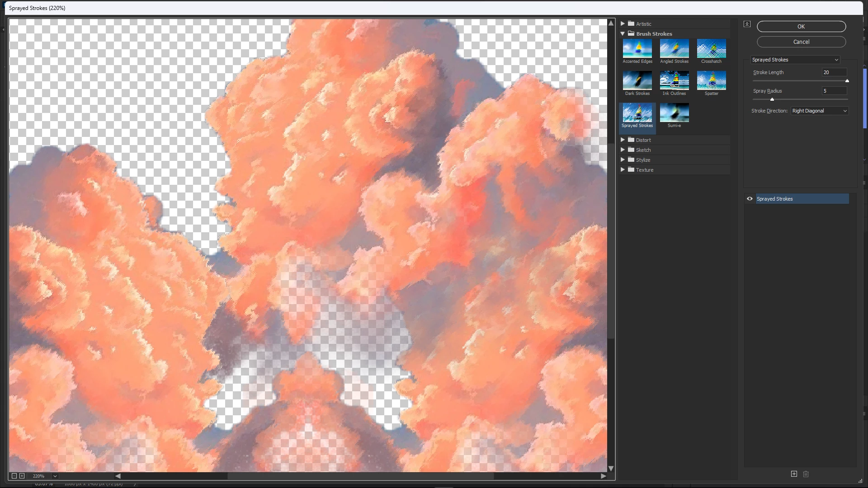Expand the Texture filter folder
The image size is (868, 488).
tap(623, 170)
